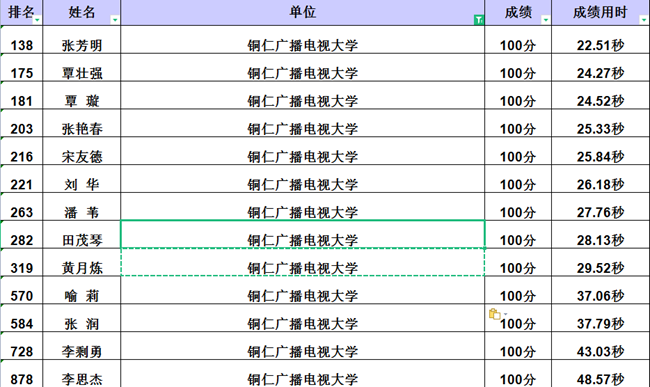Screen dimensions: 650x387
Task: Click the paste options clipboard icon
Action: tap(495, 314)
